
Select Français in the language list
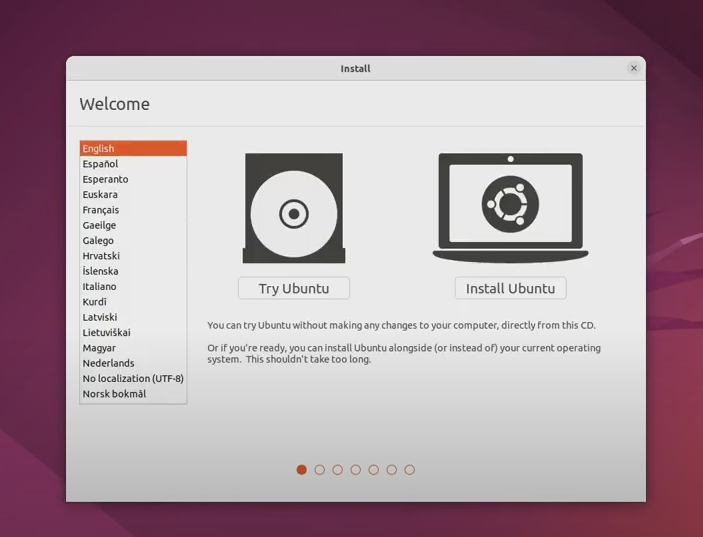point(133,210)
